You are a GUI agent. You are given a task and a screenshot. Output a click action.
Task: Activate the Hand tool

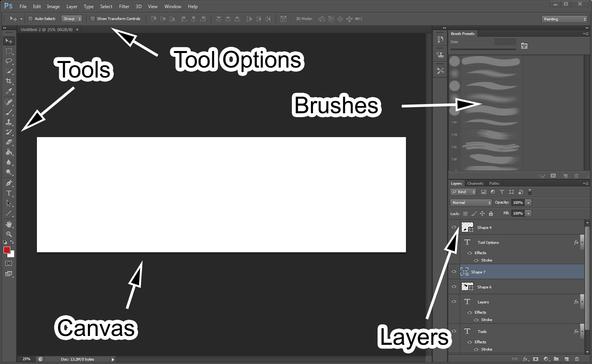[x=9, y=224]
